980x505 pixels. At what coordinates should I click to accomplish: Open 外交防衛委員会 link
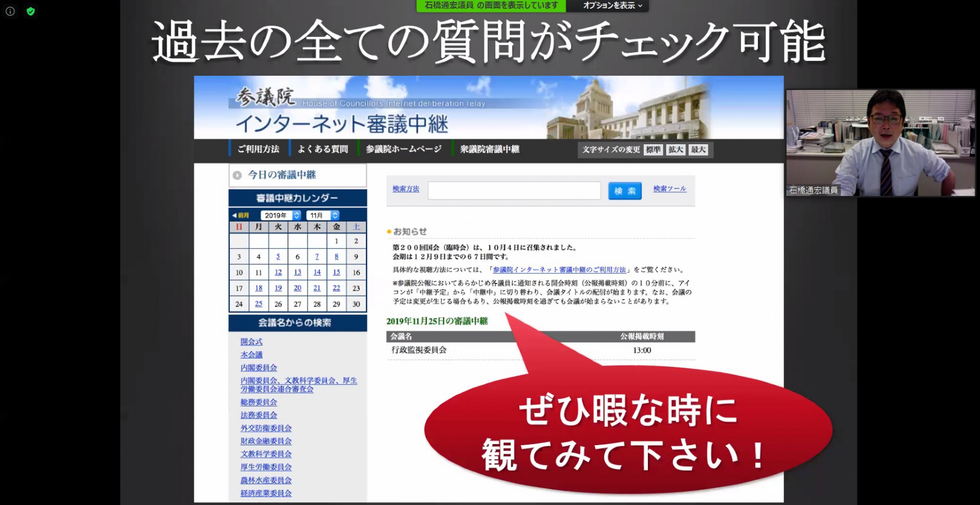266,428
